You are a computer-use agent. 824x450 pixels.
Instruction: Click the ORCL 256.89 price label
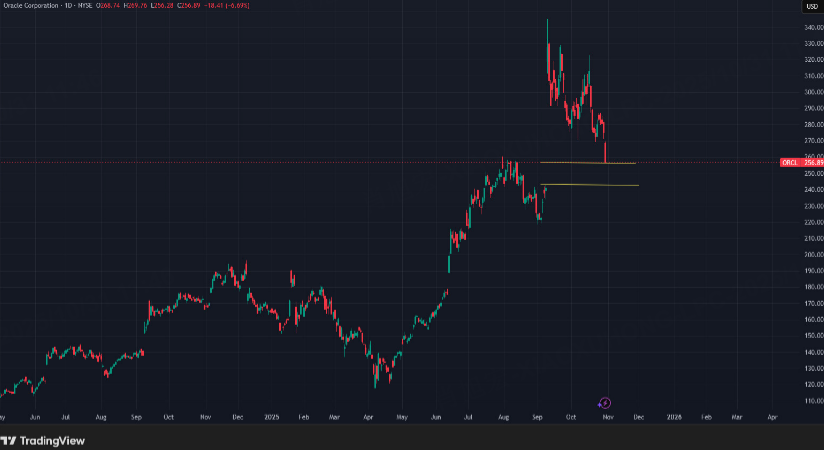coord(803,162)
